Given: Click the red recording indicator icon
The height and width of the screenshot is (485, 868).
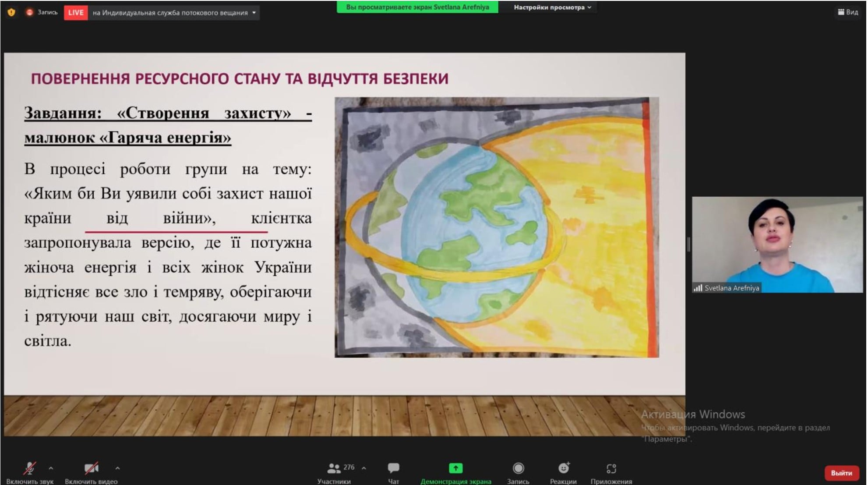Looking at the screenshot, I should click(x=29, y=12).
